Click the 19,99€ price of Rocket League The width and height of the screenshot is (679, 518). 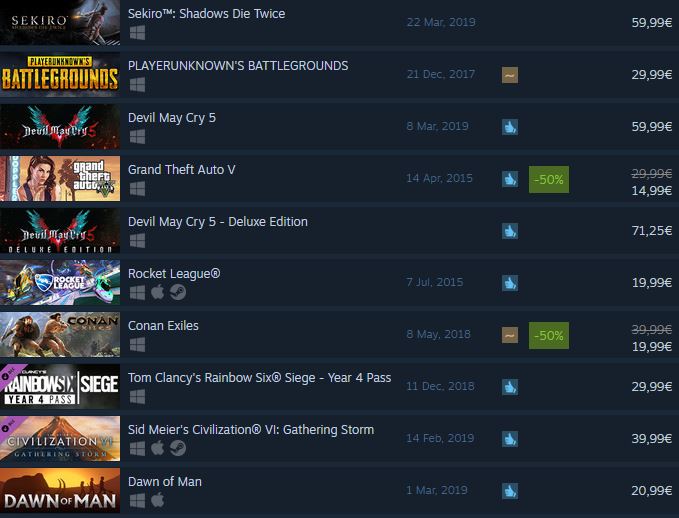652,282
